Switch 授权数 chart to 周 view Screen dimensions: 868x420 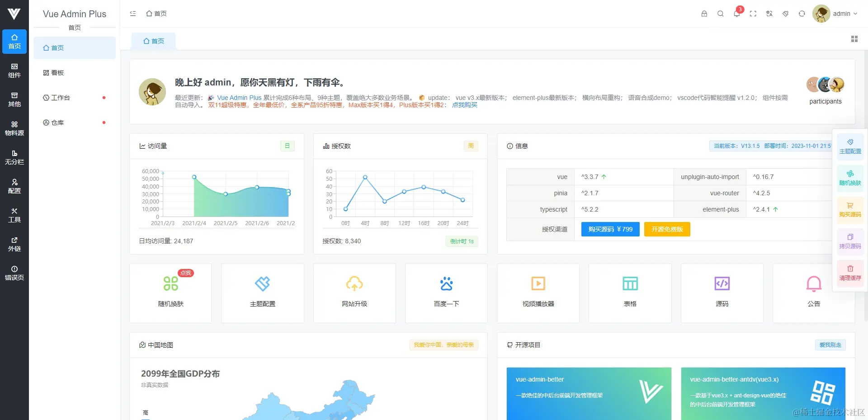pyautogui.click(x=471, y=146)
